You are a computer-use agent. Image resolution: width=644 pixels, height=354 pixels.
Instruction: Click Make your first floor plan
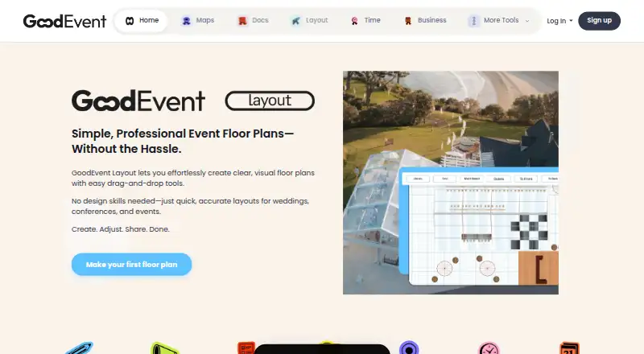click(x=131, y=265)
